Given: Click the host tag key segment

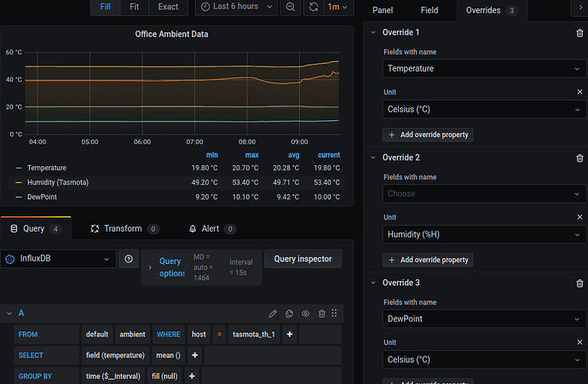Looking at the screenshot, I should [199, 335].
